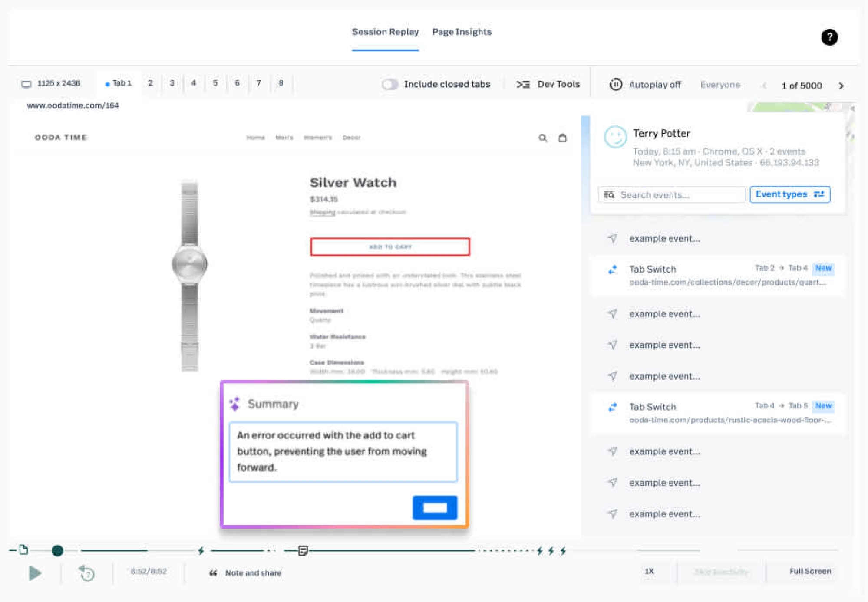Screen dimensions: 868x602
Task: Click the lightning event marker on the timeline
Action: click(x=201, y=550)
